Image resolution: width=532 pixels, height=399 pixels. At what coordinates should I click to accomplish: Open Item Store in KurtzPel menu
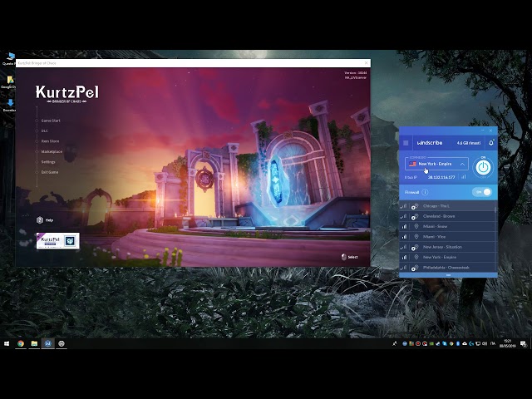(x=50, y=141)
